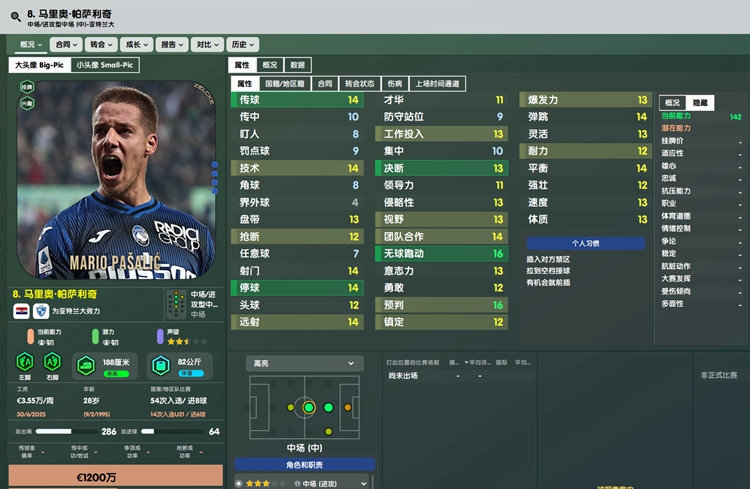Click the 82 kg weight icon

coord(161,366)
